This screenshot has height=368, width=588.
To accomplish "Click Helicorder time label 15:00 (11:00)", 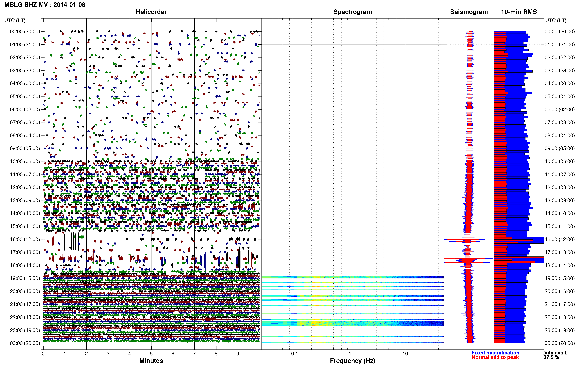I will (x=25, y=226).
